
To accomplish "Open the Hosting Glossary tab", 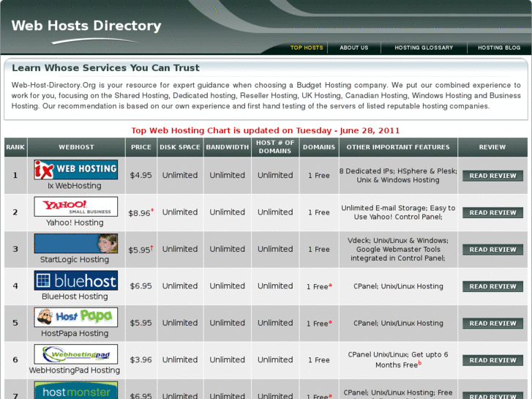I will (x=424, y=48).
